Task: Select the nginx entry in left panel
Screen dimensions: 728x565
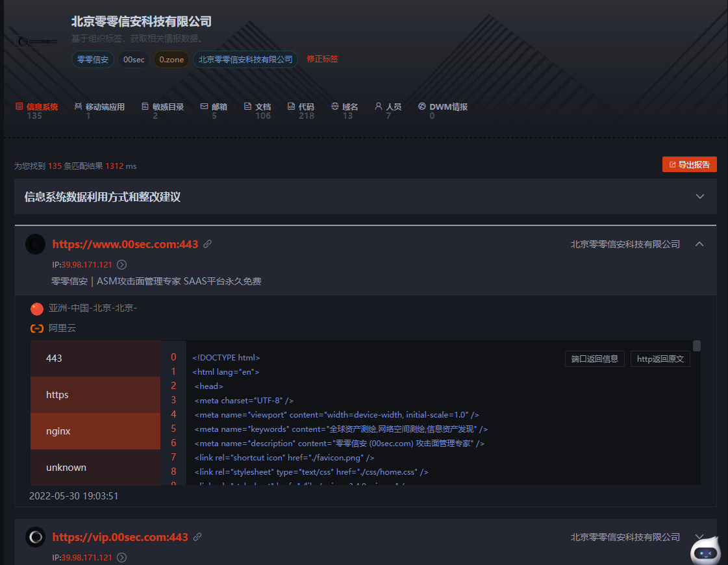Action: pos(95,431)
